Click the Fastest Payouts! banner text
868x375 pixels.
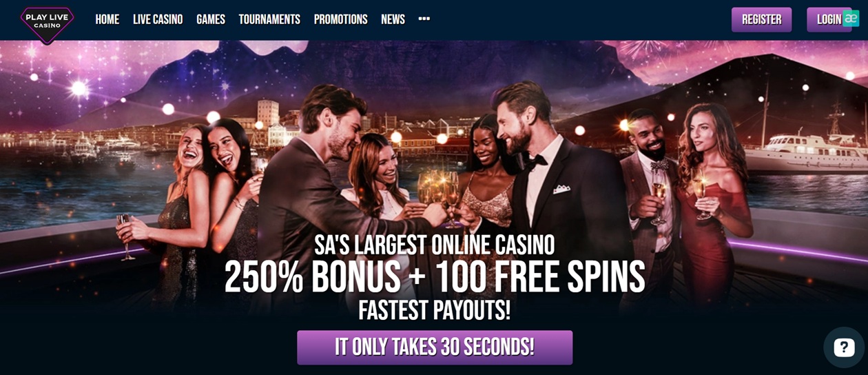pyautogui.click(x=435, y=310)
